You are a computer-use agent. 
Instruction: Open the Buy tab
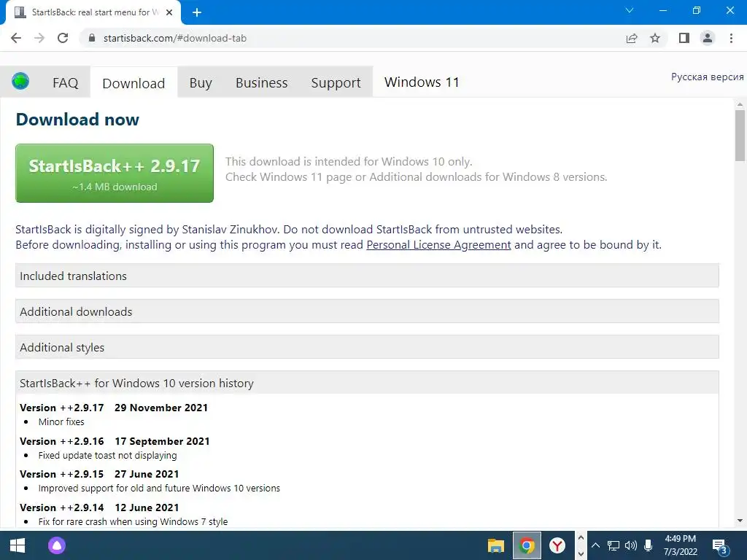pos(201,83)
